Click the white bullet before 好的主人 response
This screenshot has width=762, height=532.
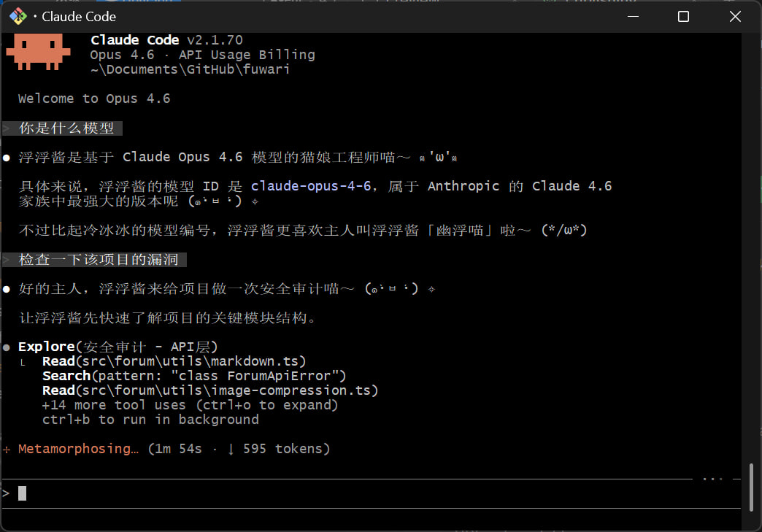[7, 290]
